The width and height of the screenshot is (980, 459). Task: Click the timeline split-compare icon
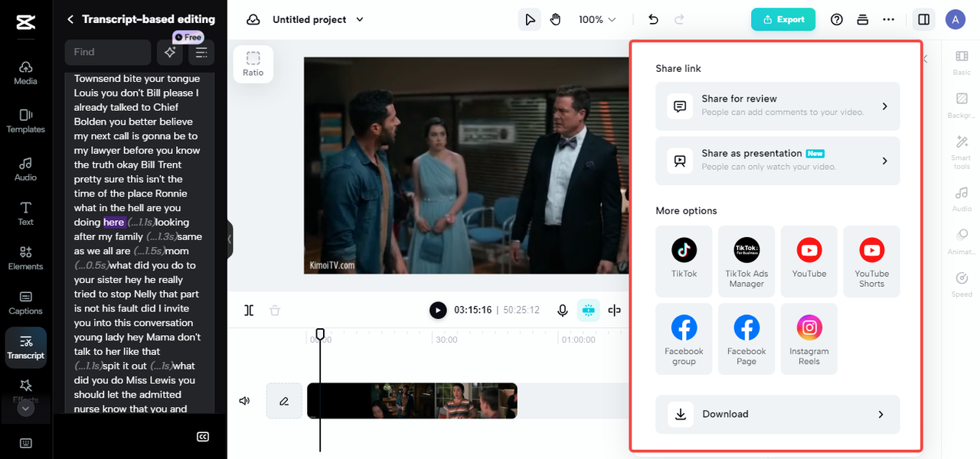[614, 310]
